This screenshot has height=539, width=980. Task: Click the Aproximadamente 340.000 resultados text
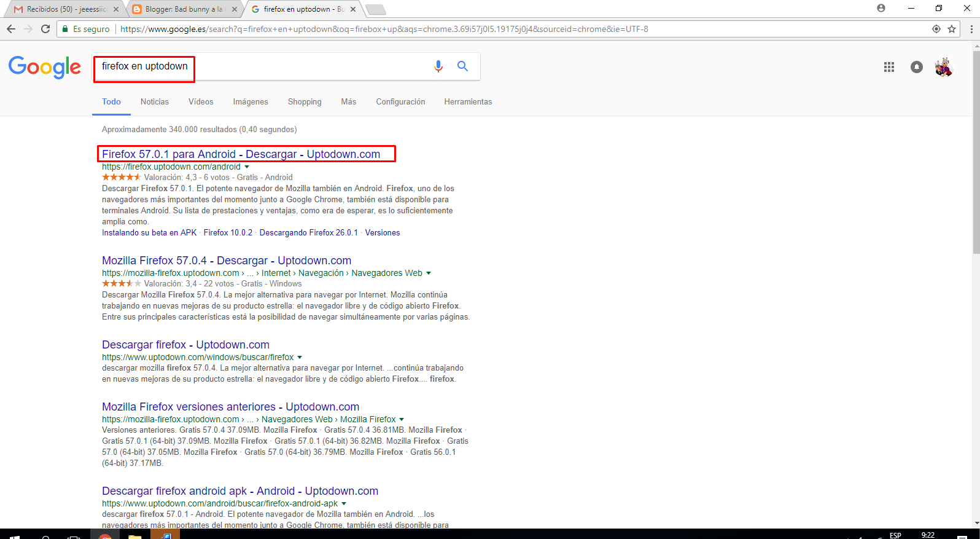click(x=199, y=130)
